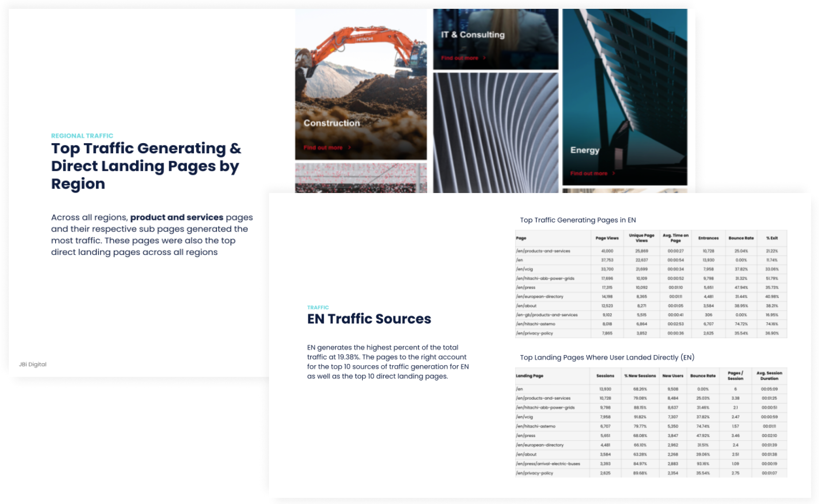Click the 'JBi Digital' footer text
Viewport: 819px width, 504px height.
(33, 364)
